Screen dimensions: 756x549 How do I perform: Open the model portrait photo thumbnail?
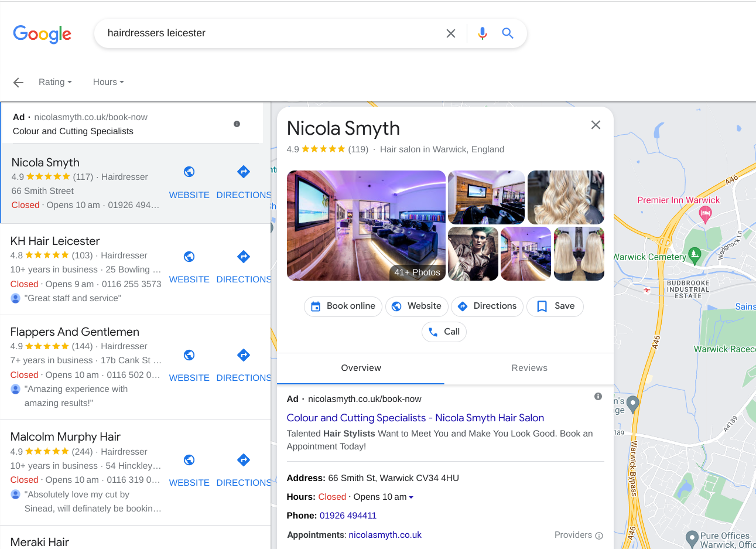coord(473,254)
